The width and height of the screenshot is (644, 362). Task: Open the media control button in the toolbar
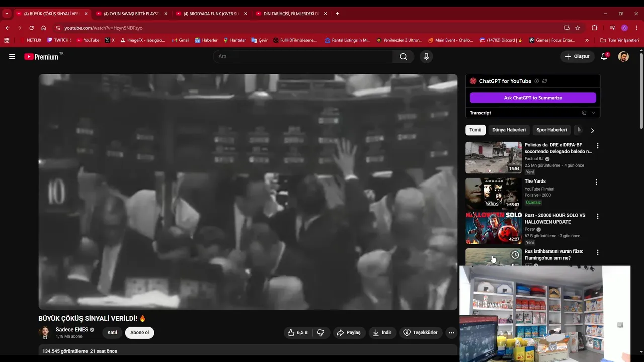point(612,28)
